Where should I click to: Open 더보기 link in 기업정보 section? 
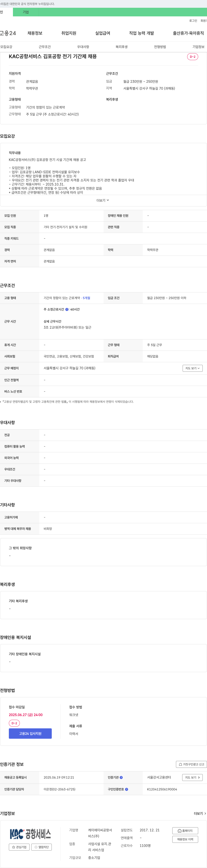(200, 813)
